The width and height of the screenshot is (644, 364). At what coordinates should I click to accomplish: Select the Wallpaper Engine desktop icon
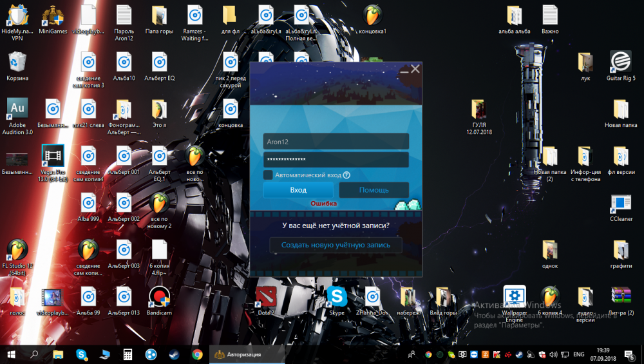click(x=514, y=298)
